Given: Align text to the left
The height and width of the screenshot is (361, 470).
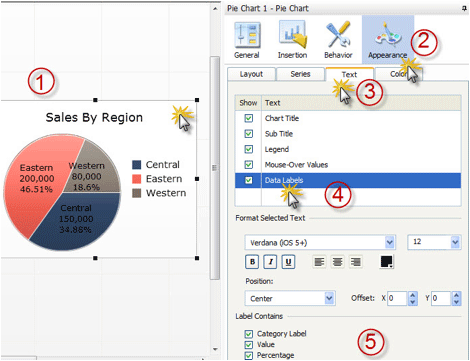Looking at the screenshot, I should pos(319,262).
